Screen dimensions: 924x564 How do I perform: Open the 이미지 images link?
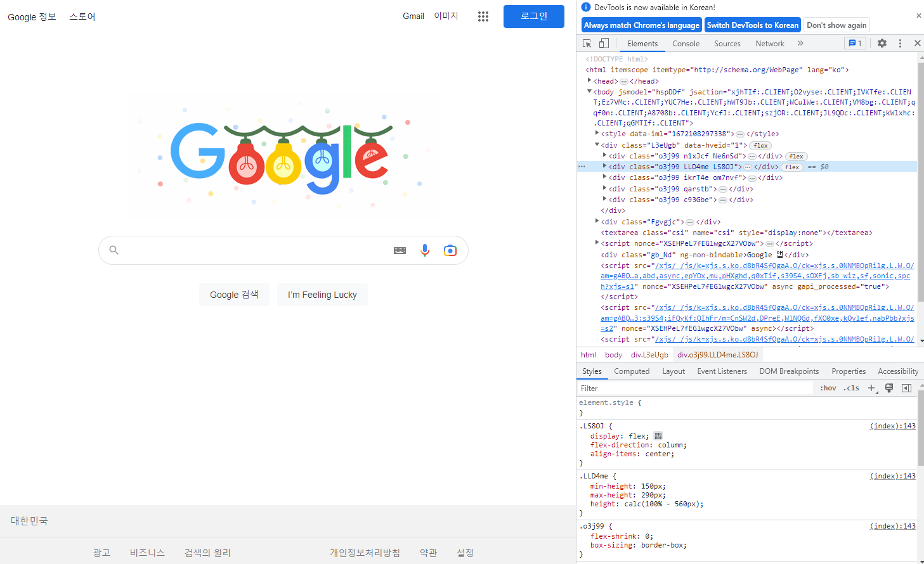[446, 16]
